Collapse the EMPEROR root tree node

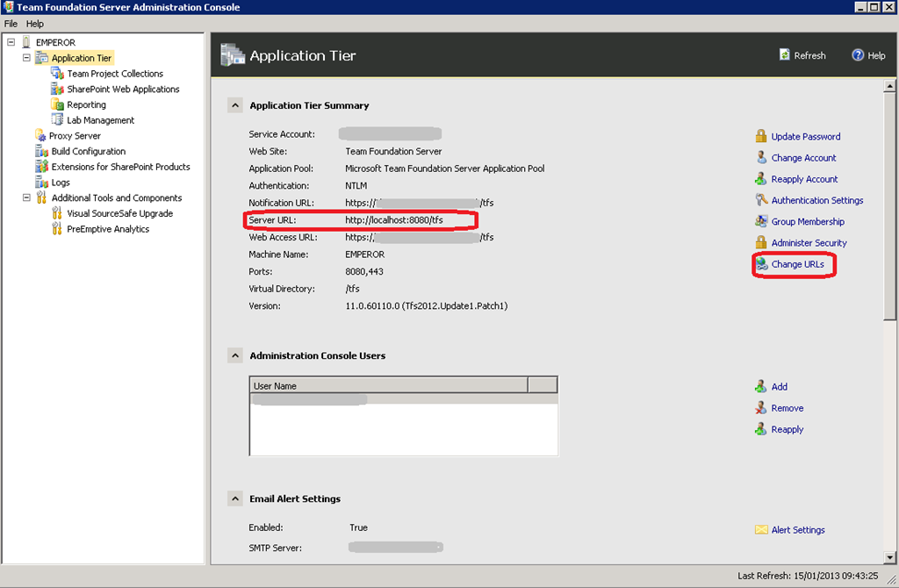(11, 42)
